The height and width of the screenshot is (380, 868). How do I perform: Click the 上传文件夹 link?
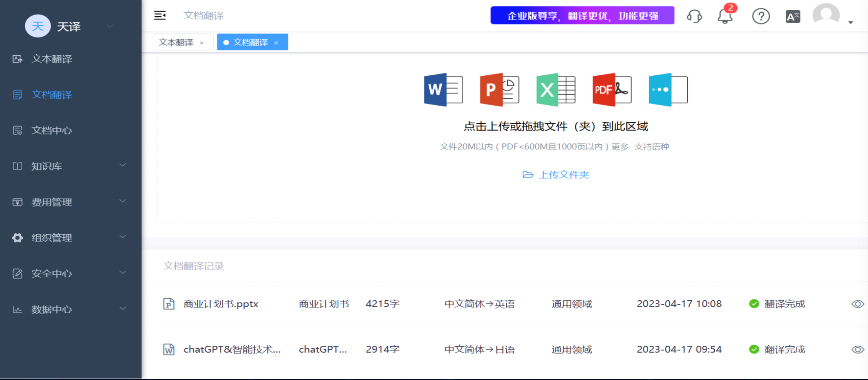556,175
